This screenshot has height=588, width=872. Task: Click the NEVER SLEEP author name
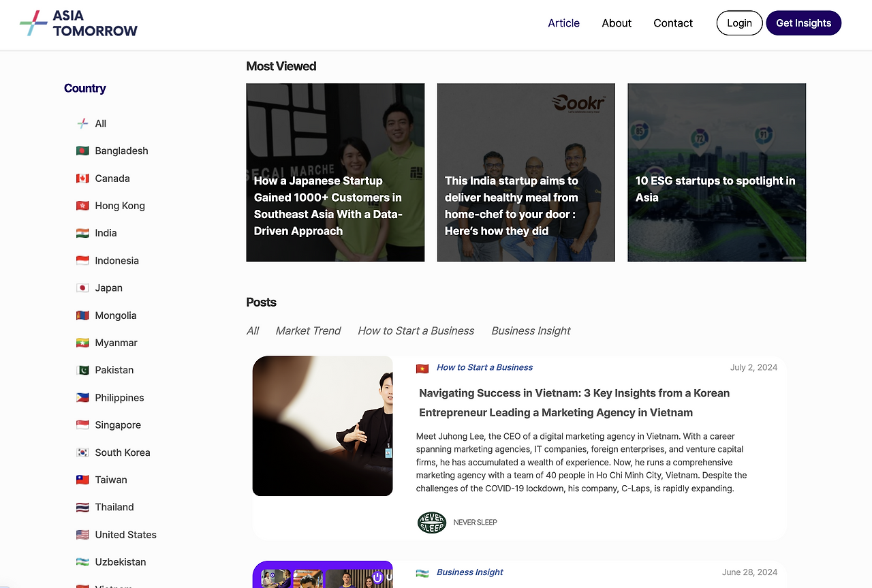476,523
